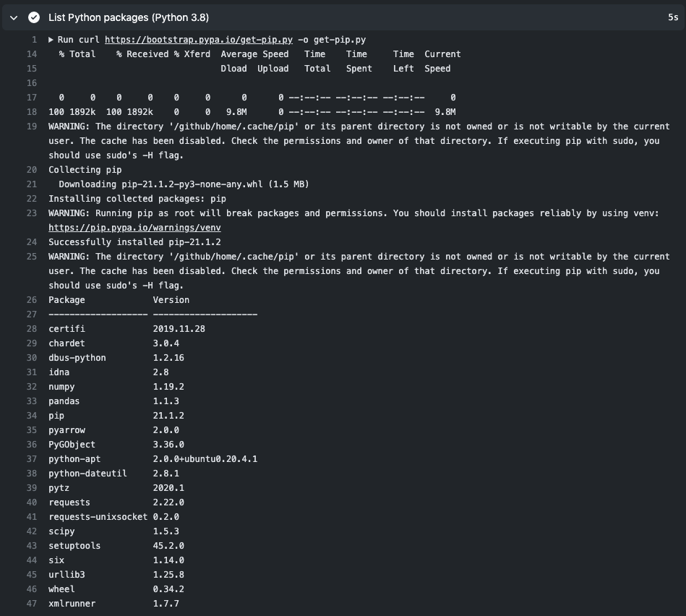The width and height of the screenshot is (686, 616).
Task: Click 'Collecting pip' log line
Action: (85, 170)
